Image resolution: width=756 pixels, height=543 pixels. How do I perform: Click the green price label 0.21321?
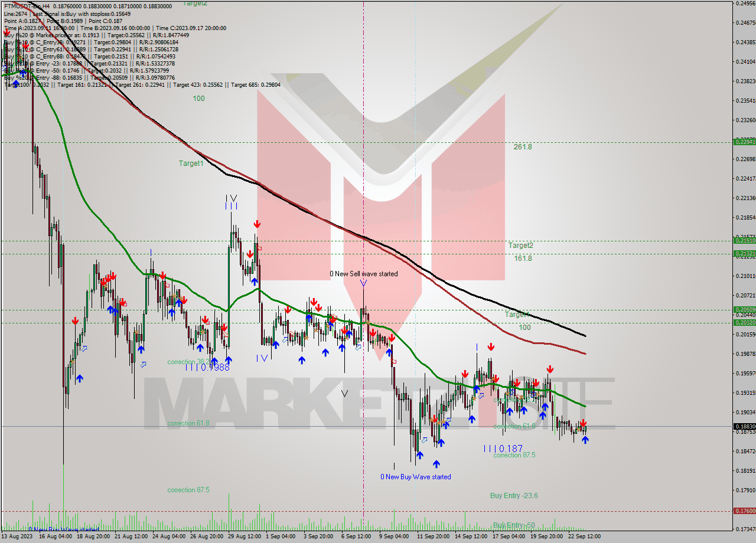click(x=744, y=253)
